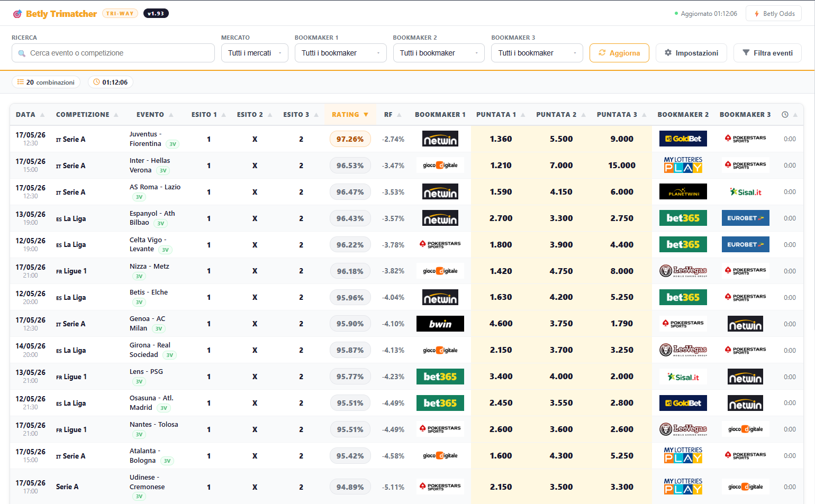Image resolution: width=815 pixels, height=504 pixels.
Task: Click odds 15.000 in Inter row
Action: tap(622, 166)
